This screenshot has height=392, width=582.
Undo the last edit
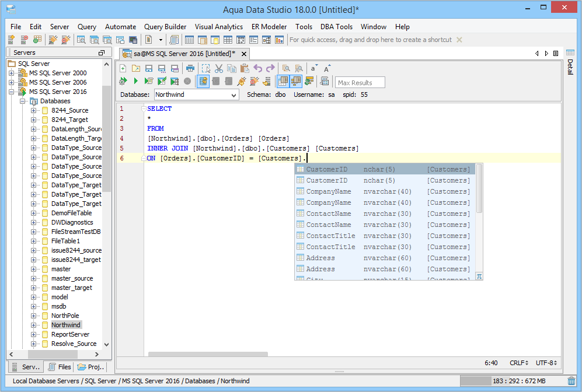(257, 68)
